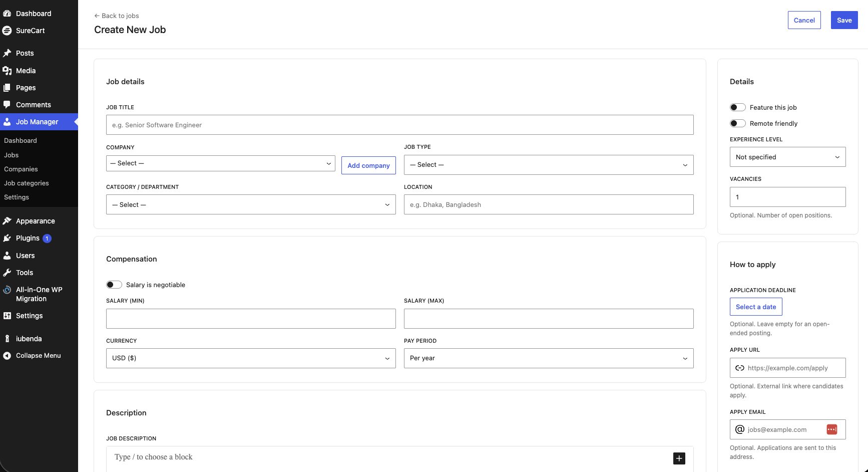The image size is (868, 472).
Task: Open the Companies submenu item
Action: [x=21, y=169]
